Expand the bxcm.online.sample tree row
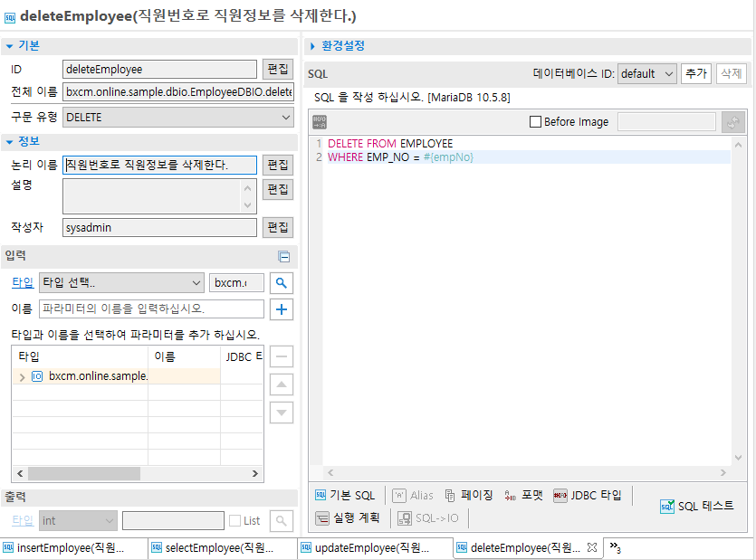Viewport: 756px width, 560px height. pyautogui.click(x=22, y=376)
